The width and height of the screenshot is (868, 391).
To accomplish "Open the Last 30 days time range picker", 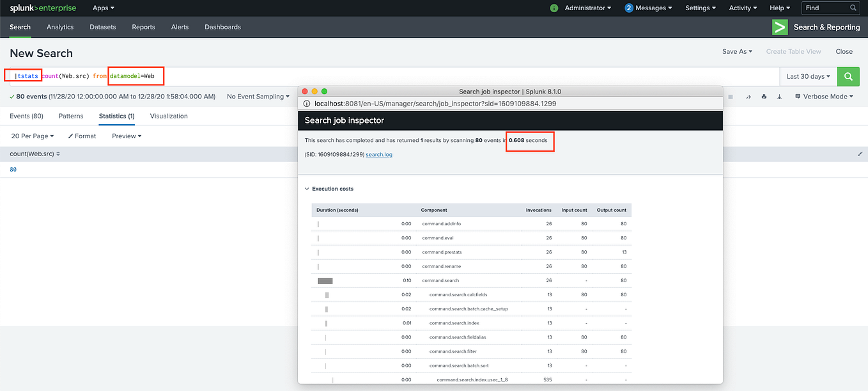I will pos(808,76).
